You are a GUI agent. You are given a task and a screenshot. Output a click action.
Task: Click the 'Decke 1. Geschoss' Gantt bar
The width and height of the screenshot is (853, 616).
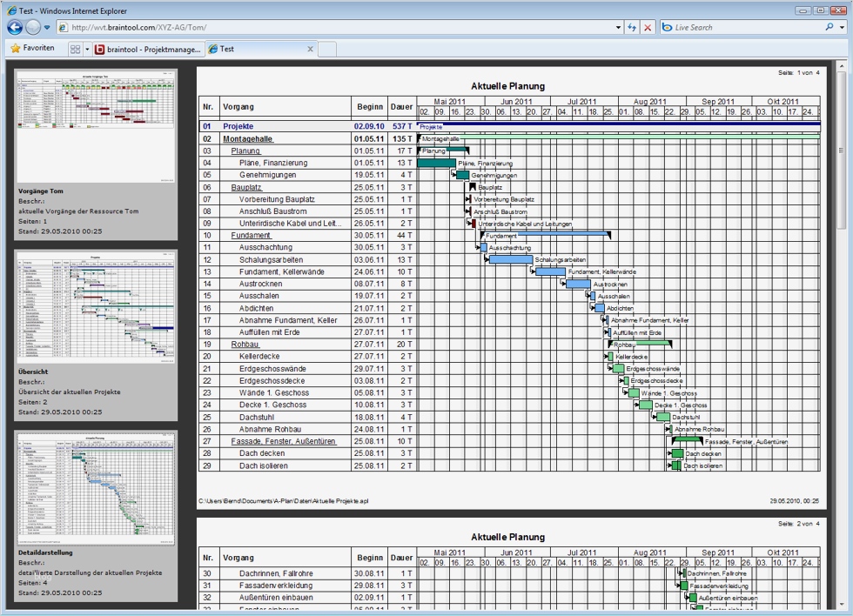(646, 405)
